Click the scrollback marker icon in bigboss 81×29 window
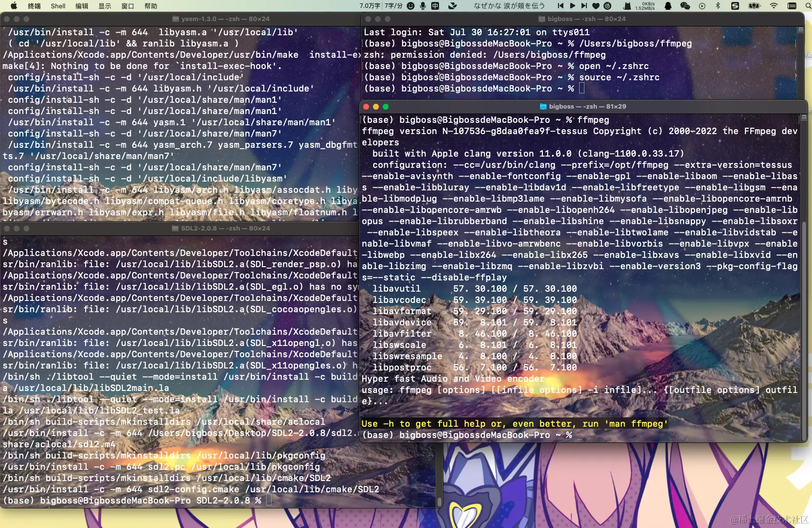 pos(803,117)
